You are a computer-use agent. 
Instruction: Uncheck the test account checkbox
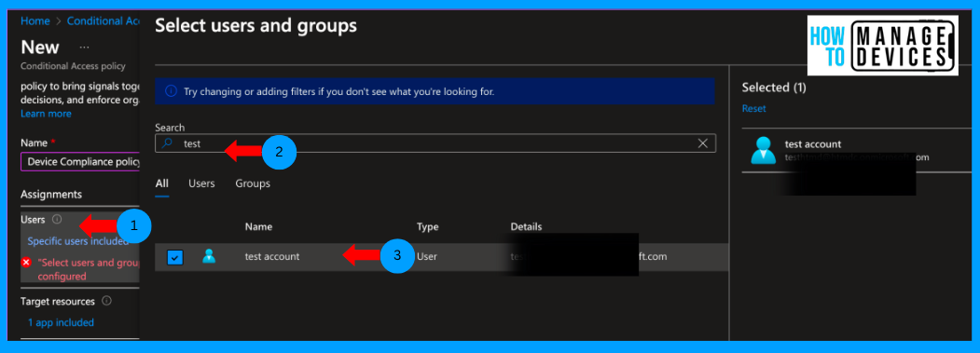(x=175, y=257)
